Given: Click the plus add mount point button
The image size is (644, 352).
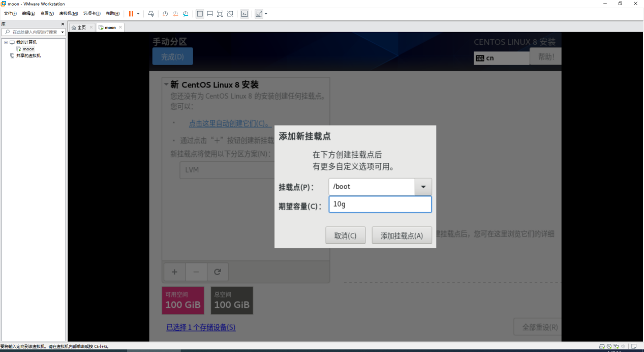Looking at the screenshot, I should (175, 272).
